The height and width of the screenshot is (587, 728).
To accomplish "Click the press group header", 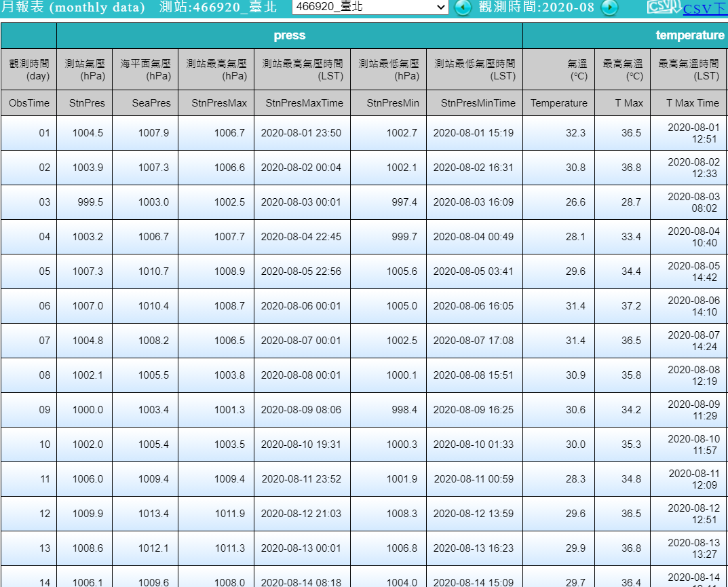I will pyautogui.click(x=290, y=35).
